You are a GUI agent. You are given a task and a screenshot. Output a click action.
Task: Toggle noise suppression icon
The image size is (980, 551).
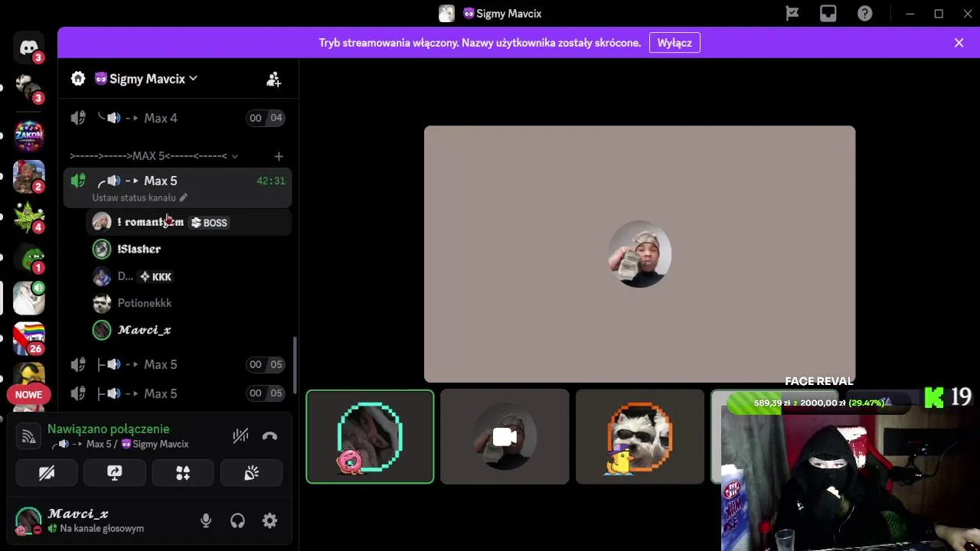click(240, 436)
